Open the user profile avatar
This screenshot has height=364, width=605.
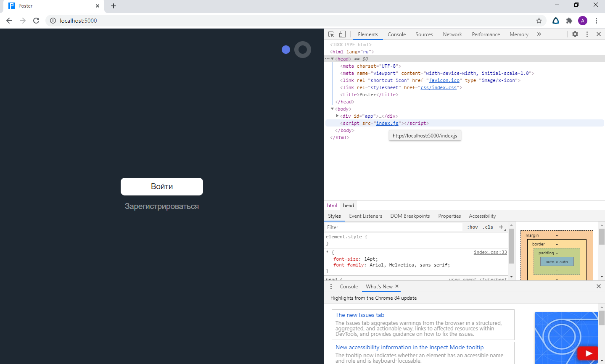point(583,21)
